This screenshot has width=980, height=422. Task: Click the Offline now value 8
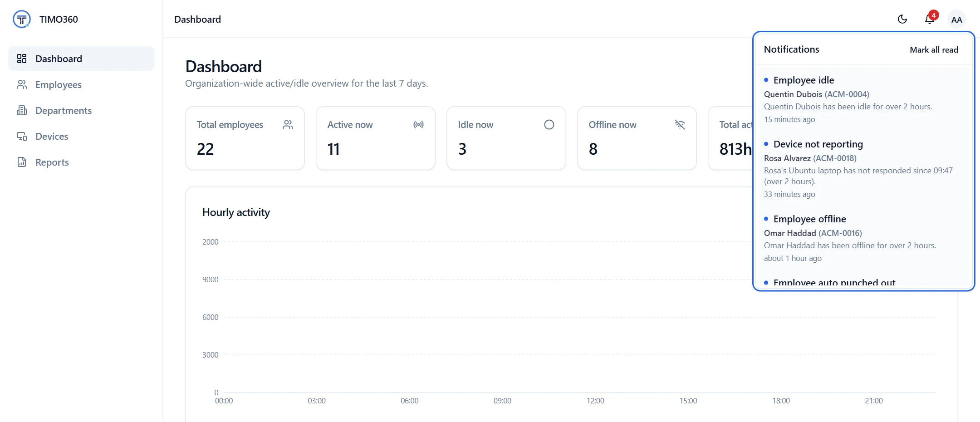[593, 149]
